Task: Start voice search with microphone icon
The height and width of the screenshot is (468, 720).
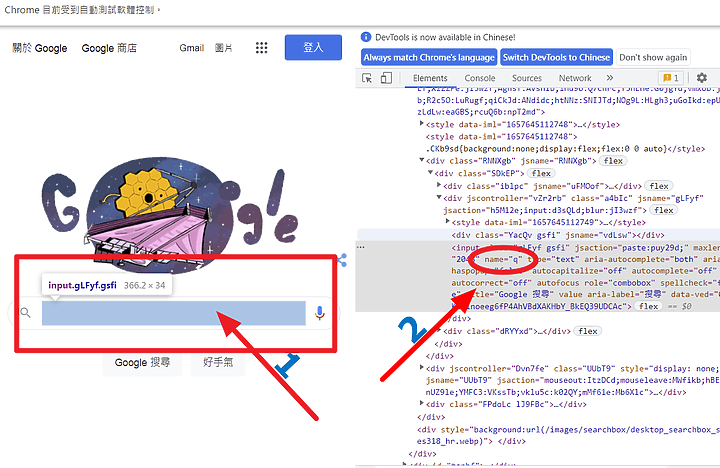Action: point(320,313)
